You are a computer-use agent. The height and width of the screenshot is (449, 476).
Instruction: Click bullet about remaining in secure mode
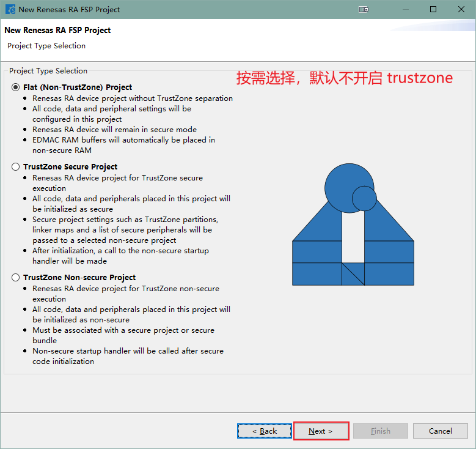[114, 129]
